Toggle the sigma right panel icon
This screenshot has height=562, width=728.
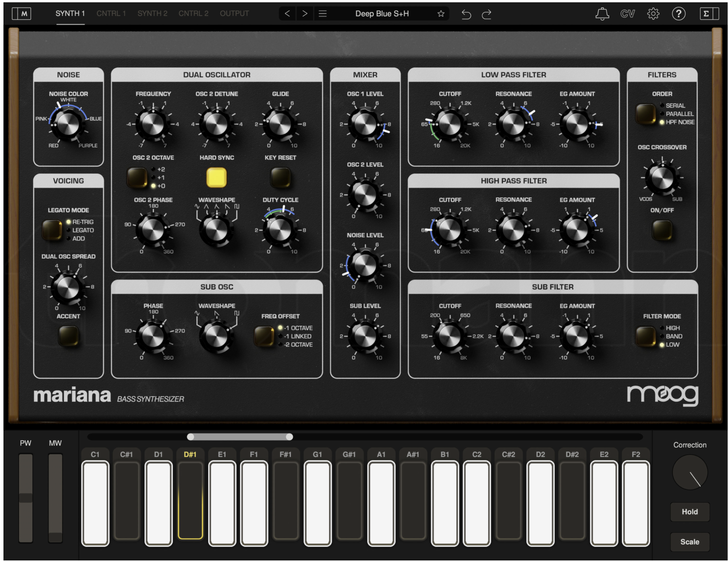click(709, 14)
